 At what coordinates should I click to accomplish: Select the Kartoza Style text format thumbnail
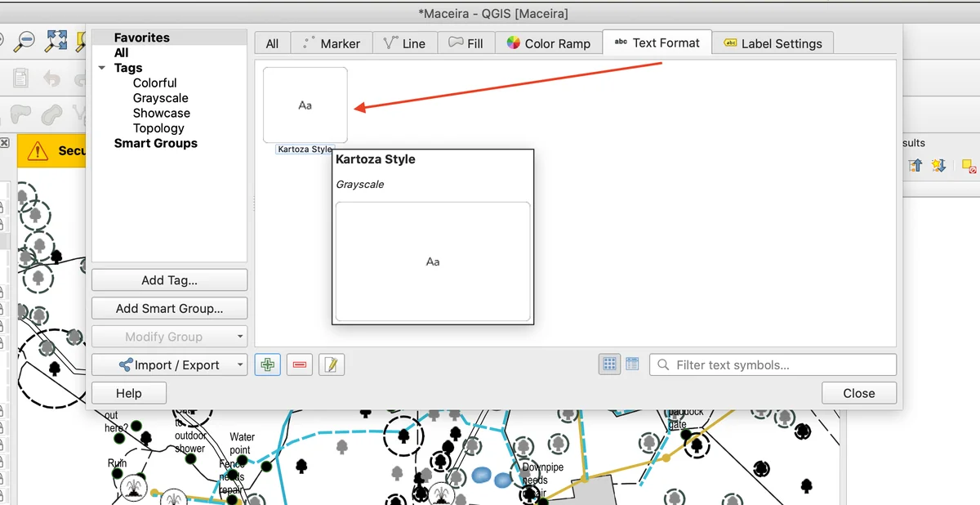coord(305,105)
